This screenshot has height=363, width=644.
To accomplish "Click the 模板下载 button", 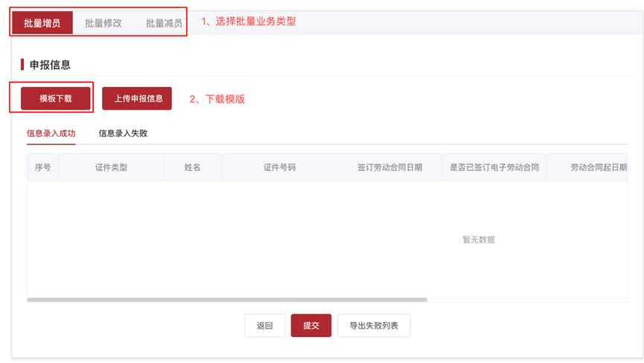I will point(56,98).
